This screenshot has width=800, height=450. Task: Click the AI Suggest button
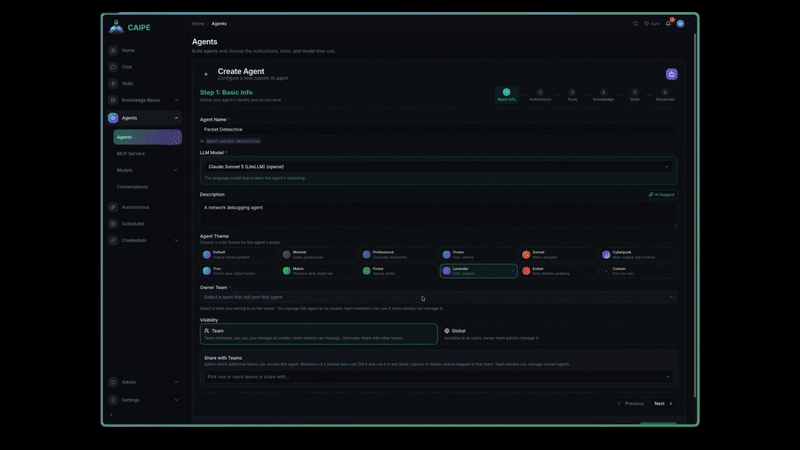(661, 194)
